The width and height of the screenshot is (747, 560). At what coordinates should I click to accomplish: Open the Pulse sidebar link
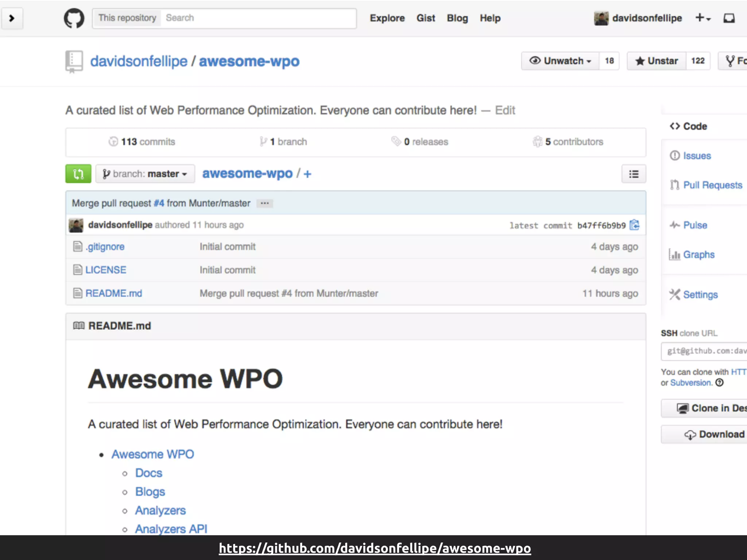coord(695,225)
